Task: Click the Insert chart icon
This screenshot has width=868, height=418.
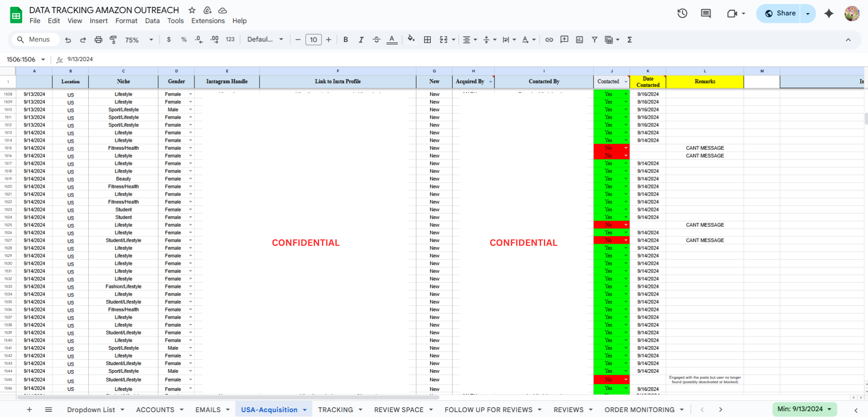Action: pyautogui.click(x=579, y=40)
